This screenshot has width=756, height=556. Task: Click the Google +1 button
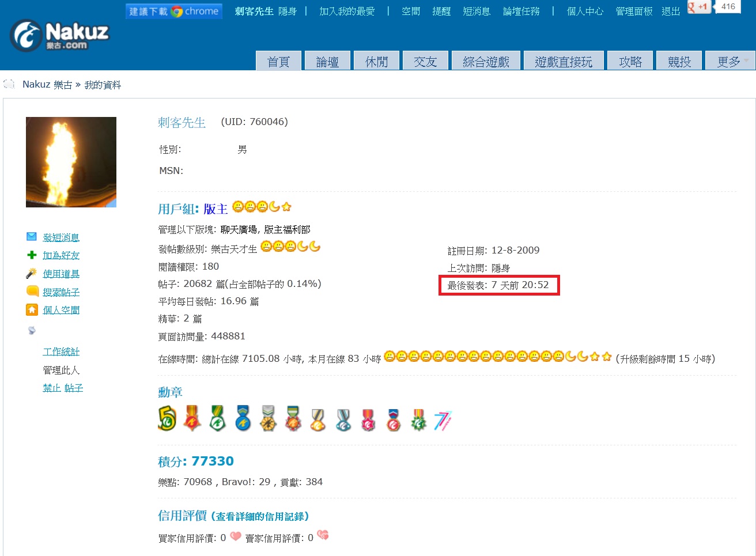[x=698, y=7]
